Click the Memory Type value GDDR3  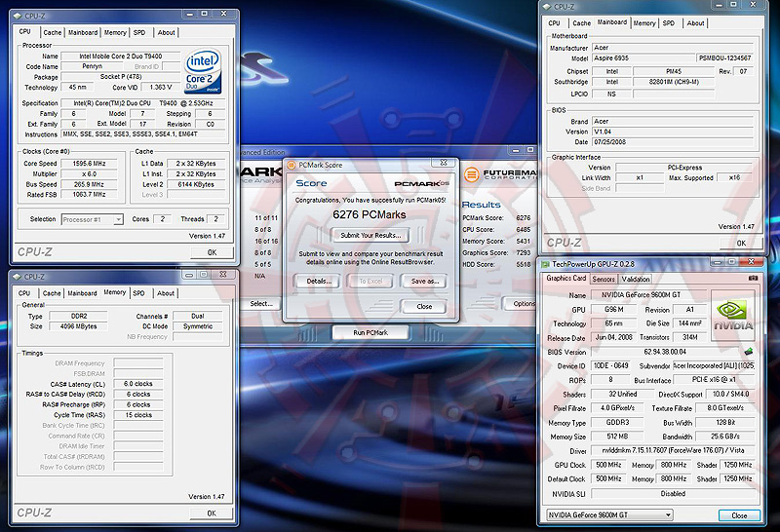click(617, 422)
